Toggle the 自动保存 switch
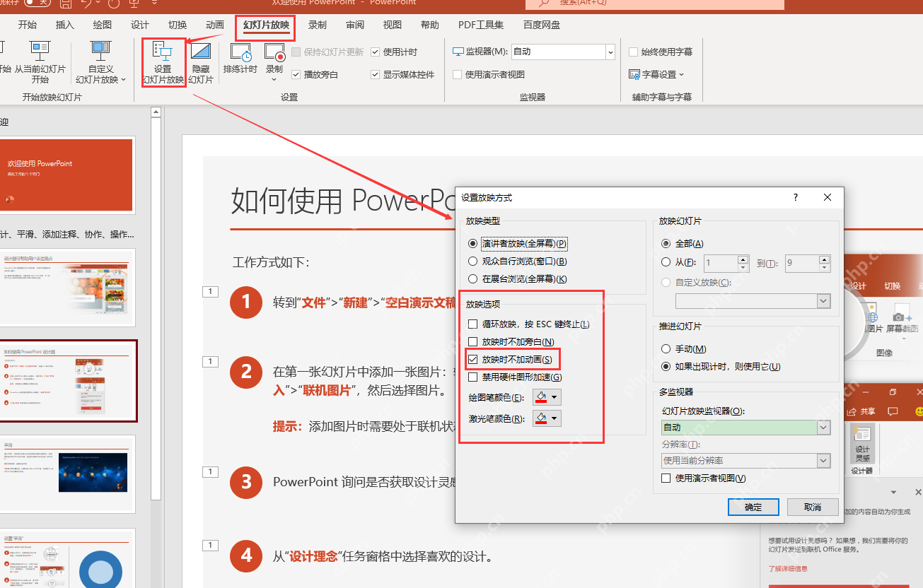This screenshot has height=588, width=923. point(37,3)
